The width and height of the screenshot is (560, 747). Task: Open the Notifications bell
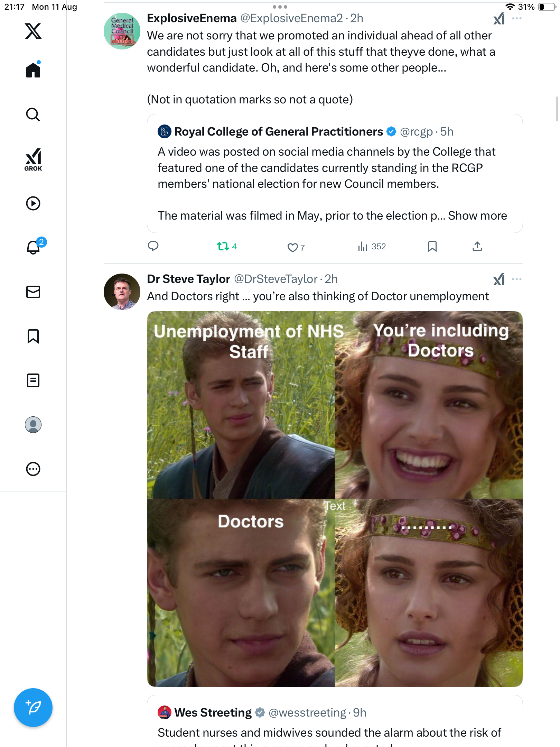pos(33,247)
